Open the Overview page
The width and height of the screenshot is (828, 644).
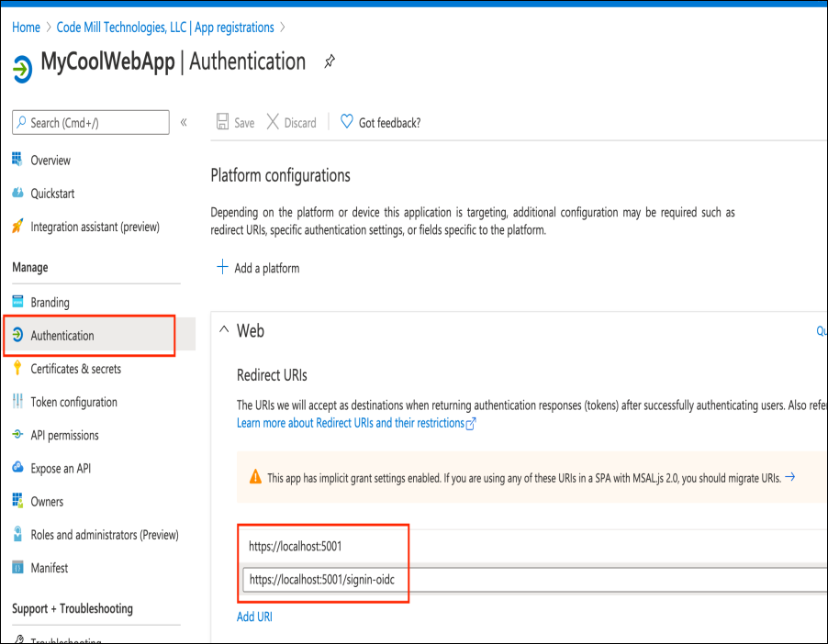[x=50, y=160]
